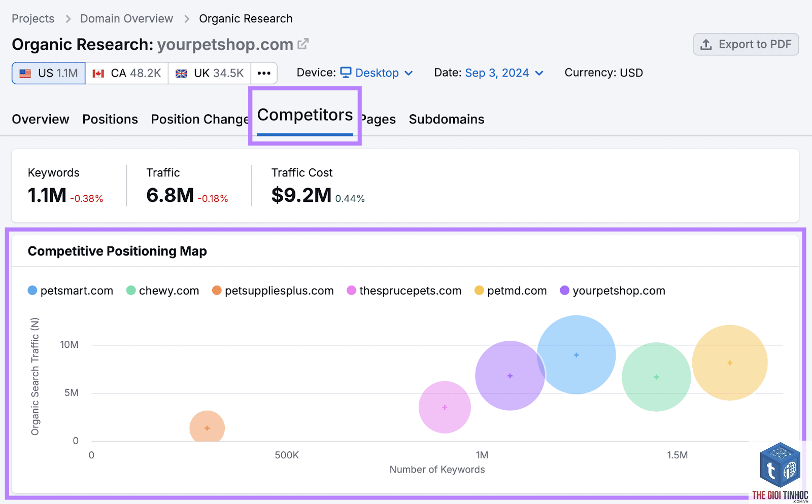Select the US 1.1M database tab
812x504 pixels.
[x=49, y=73]
